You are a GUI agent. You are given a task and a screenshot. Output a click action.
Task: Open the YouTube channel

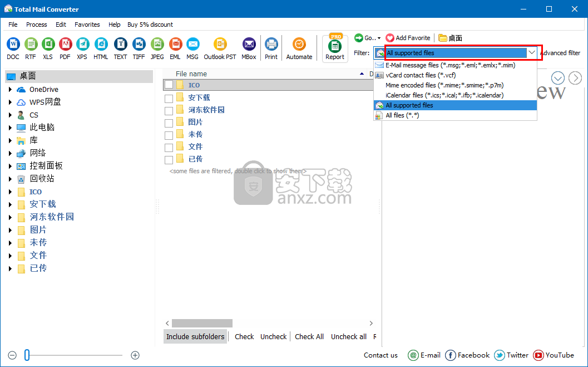[553, 355]
